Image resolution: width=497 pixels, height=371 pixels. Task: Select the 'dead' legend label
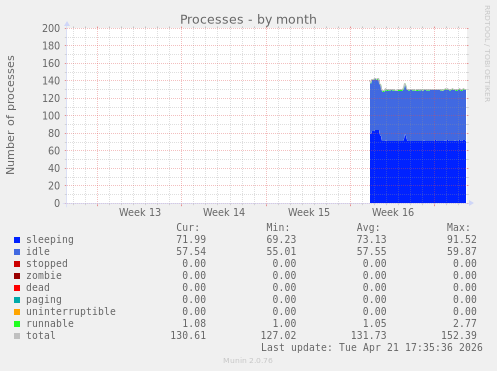point(38,287)
